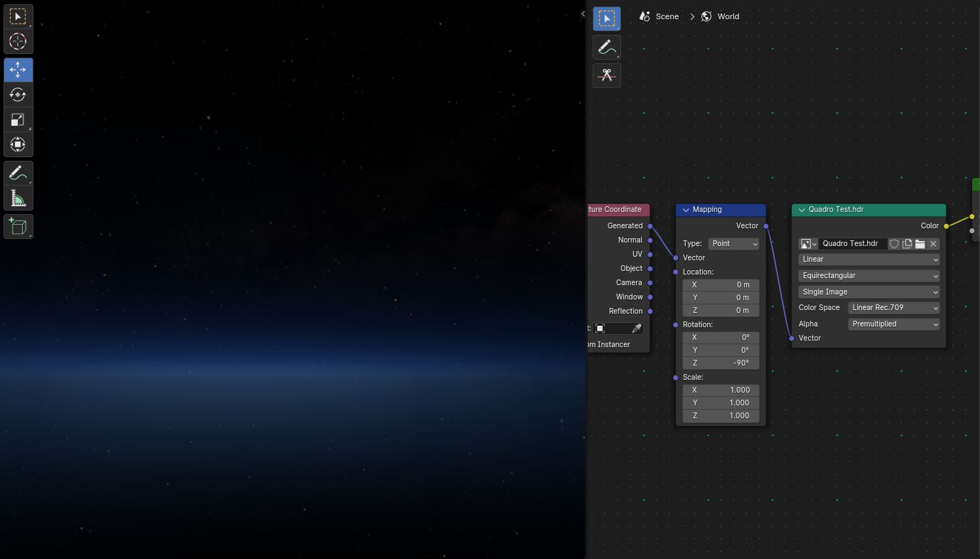Open the Mapping Type dropdown
Image resolution: width=980 pixels, height=559 pixels.
pyautogui.click(x=734, y=244)
